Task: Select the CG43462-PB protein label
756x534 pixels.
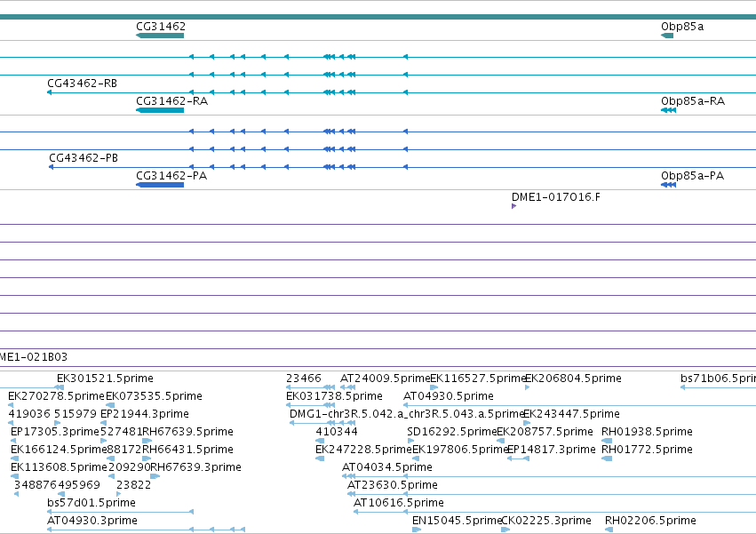Action: tap(84, 158)
